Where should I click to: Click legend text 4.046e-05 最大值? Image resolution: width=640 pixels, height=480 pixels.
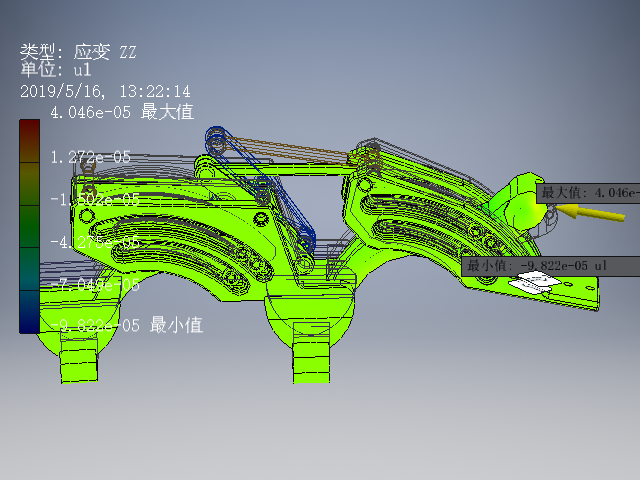pyautogui.click(x=122, y=112)
